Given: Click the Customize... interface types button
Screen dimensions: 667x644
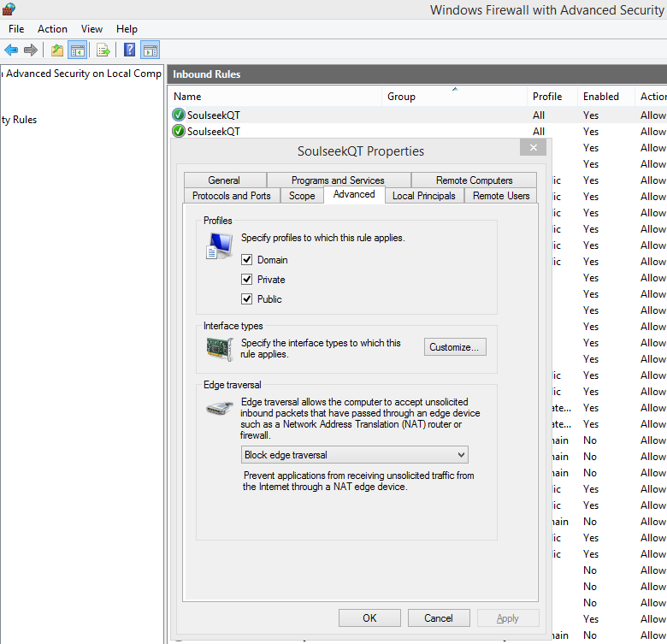Looking at the screenshot, I should point(455,347).
